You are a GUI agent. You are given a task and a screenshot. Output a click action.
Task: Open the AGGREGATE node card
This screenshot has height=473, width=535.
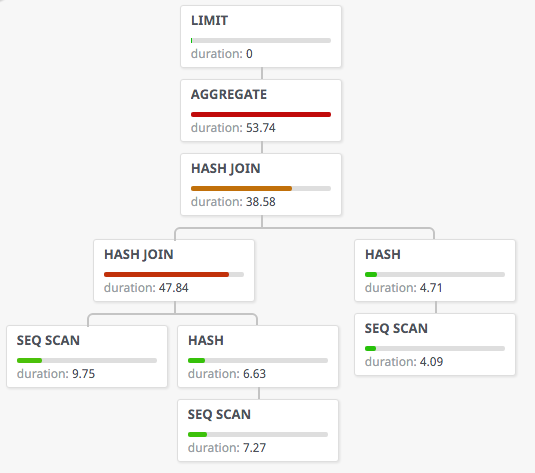pyautogui.click(x=261, y=111)
